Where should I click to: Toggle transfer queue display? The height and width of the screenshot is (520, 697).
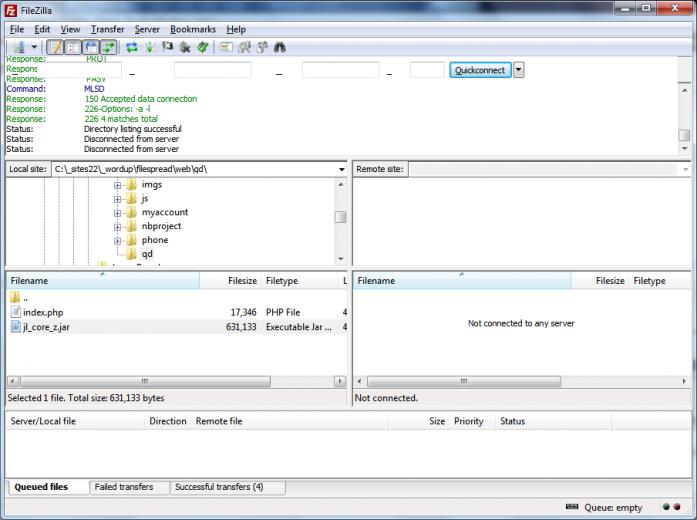[108, 47]
